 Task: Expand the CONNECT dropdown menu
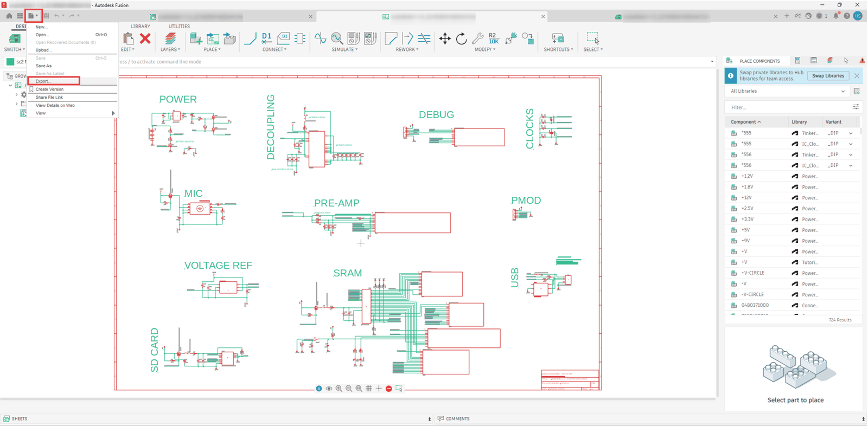tap(275, 49)
